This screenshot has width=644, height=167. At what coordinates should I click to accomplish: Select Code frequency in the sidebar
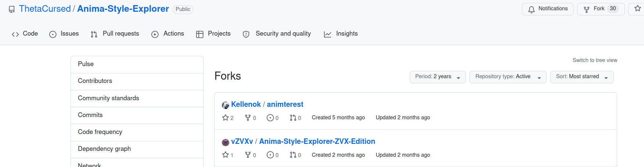coord(137,132)
